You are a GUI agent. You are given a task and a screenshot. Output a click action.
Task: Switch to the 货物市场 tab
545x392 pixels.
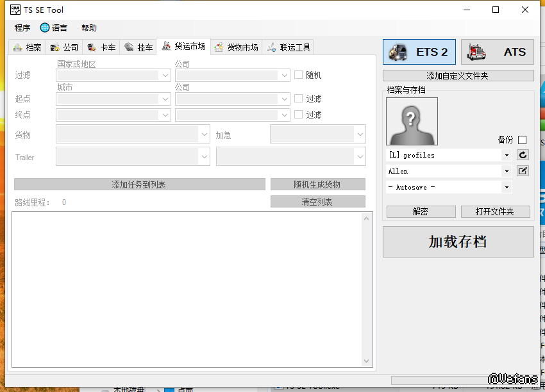pyautogui.click(x=237, y=47)
